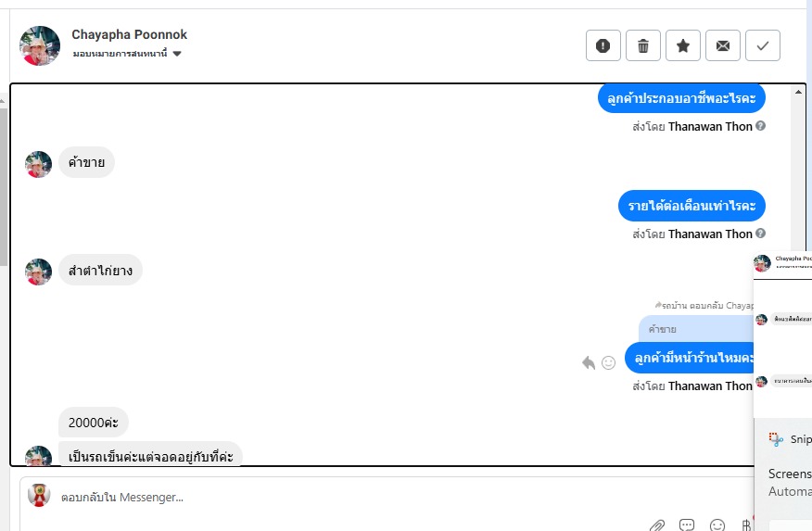The image size is (812, 531).
Task: Mark conversation unread with envelope icon
Action: [x=722, y=45]
